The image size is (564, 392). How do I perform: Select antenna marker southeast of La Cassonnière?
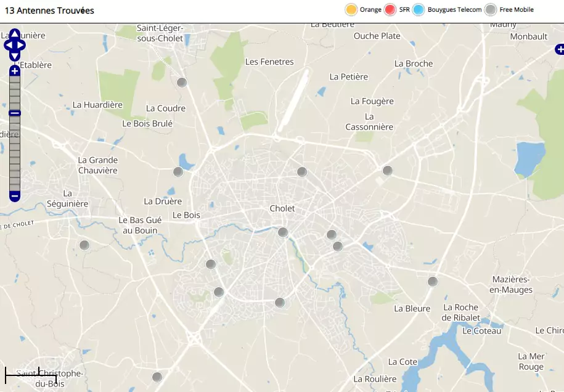[387, 171]
